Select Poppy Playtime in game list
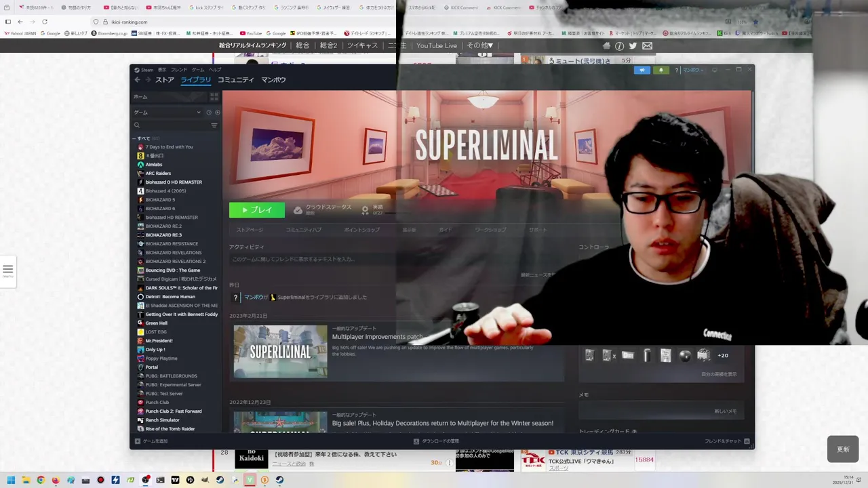This screenshot has width=868, height=488. [161, 359]
